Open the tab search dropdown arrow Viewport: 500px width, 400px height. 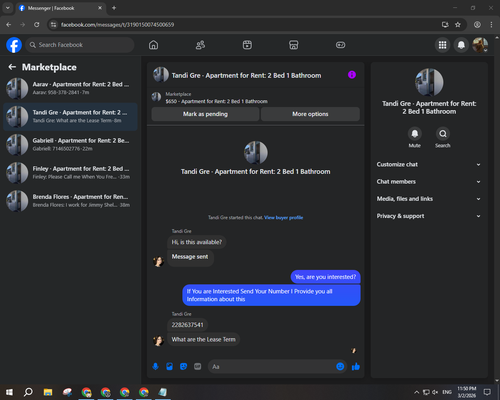[8, 8]
